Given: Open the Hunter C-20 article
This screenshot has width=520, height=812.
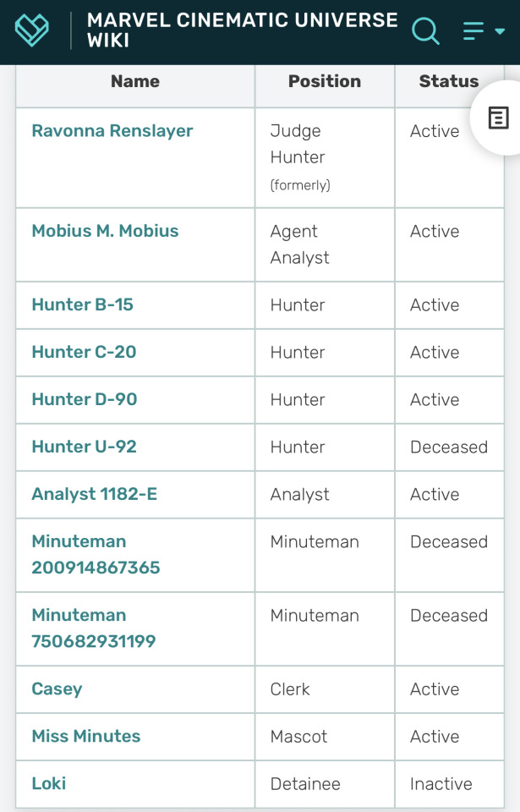Looking at the screenshot, I should click(84, 352).
